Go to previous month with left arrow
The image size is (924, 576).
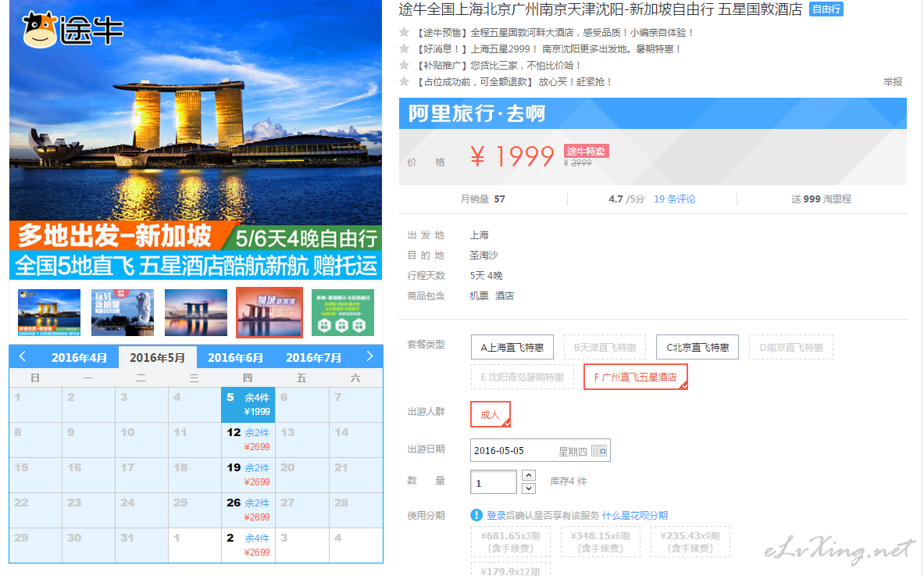pyautogui.click(x=23, y=356)
